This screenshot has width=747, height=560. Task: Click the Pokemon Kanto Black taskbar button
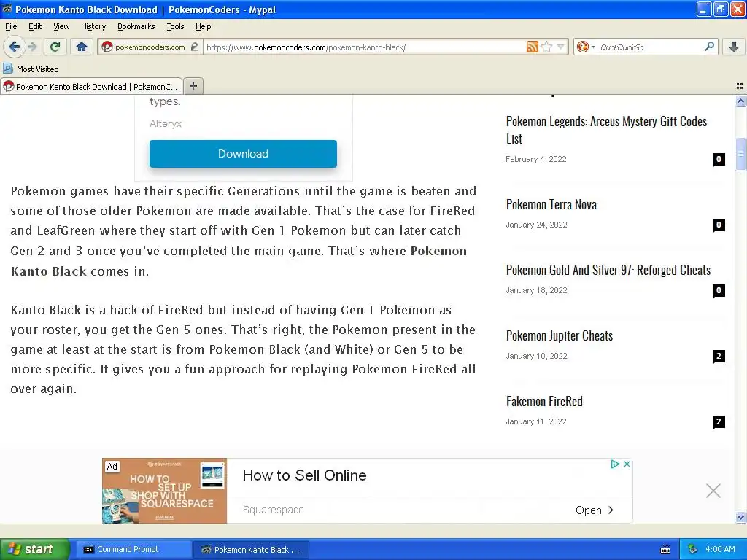click(x=252, y=550)
